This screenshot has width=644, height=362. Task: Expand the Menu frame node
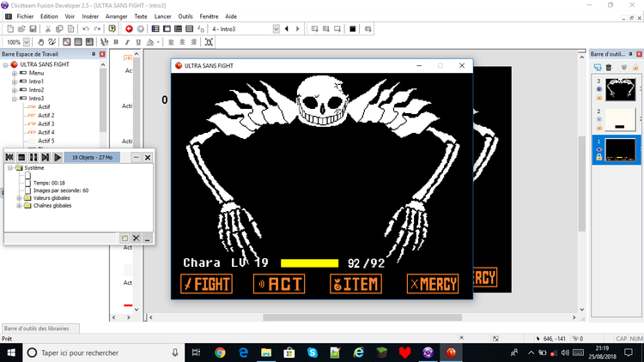click(15, 73)
